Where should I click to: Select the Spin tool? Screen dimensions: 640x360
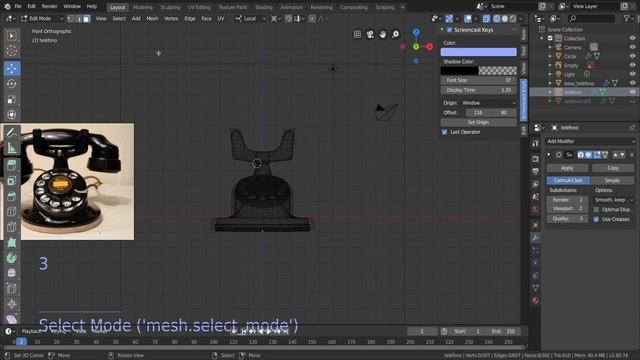point(11,258)
